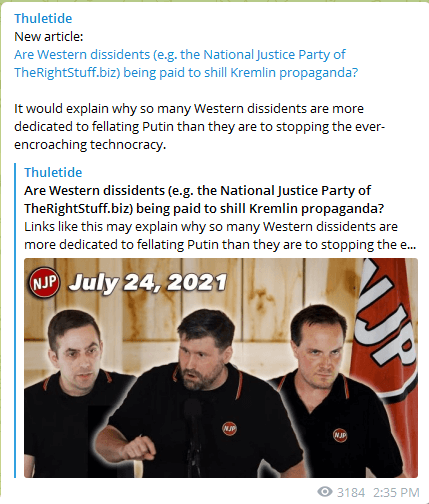429x504 pixels.
Task: Open the Thuletide channel name at top
Action: pyautogui.click(x=43, y=18)
